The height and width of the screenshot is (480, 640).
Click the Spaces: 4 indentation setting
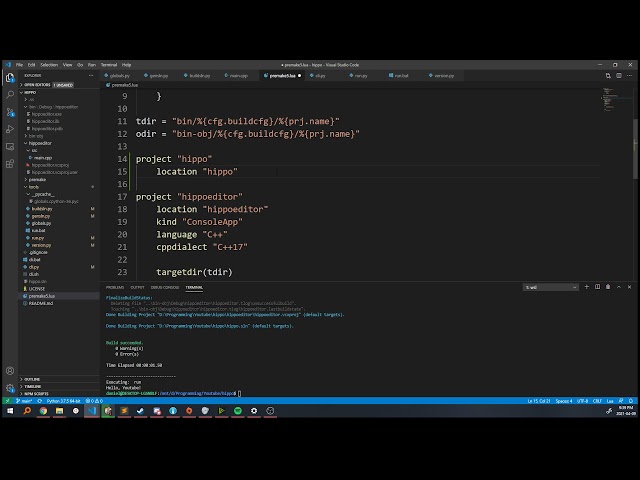click(564, 401)
